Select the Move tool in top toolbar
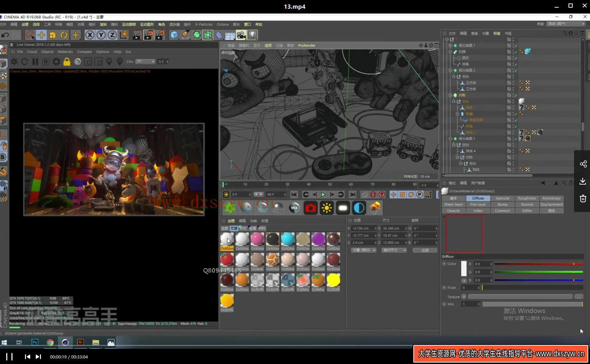 tap(41, 35)
